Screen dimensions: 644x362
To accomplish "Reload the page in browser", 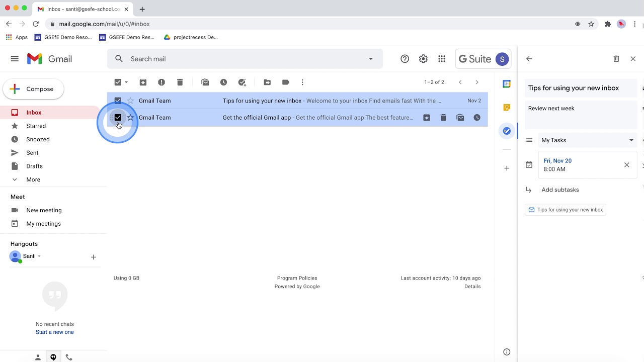I will pyautogui.click(x=36, y=24).
